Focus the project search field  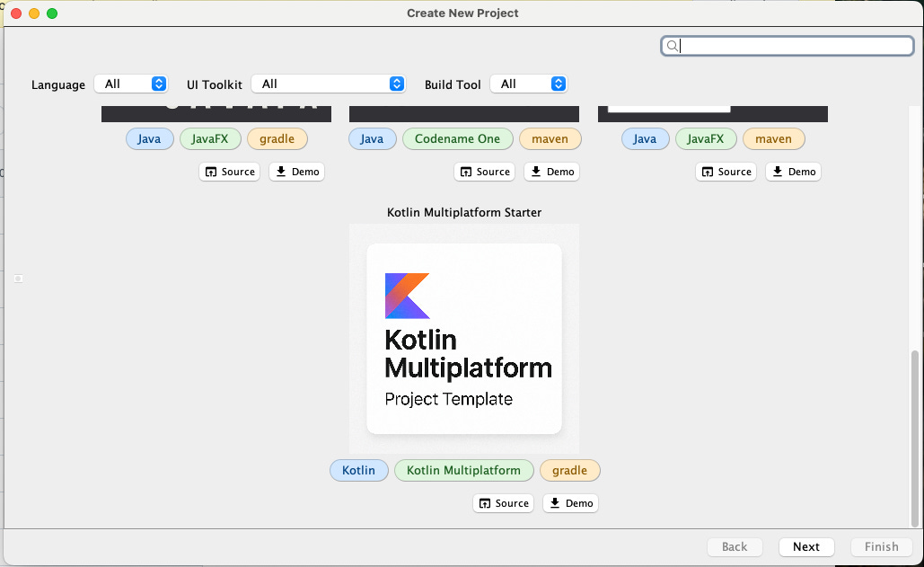[788, 46]
